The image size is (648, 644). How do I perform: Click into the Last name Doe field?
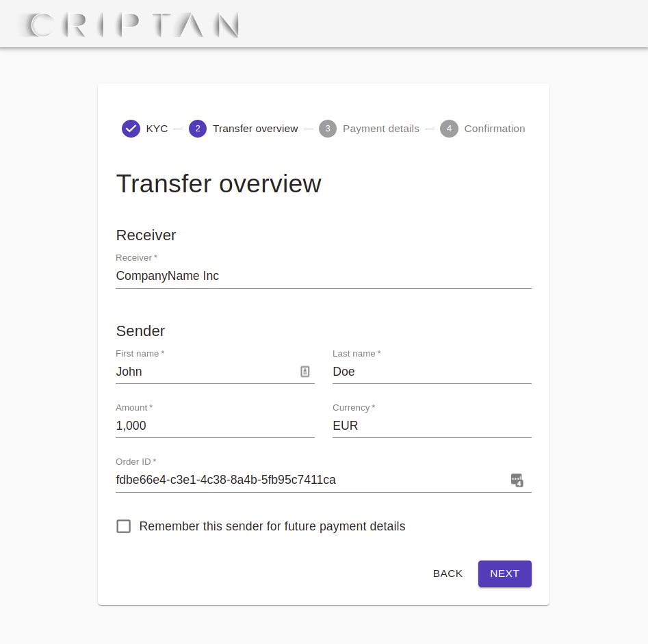pyautogui.click(x=432, y=372)
